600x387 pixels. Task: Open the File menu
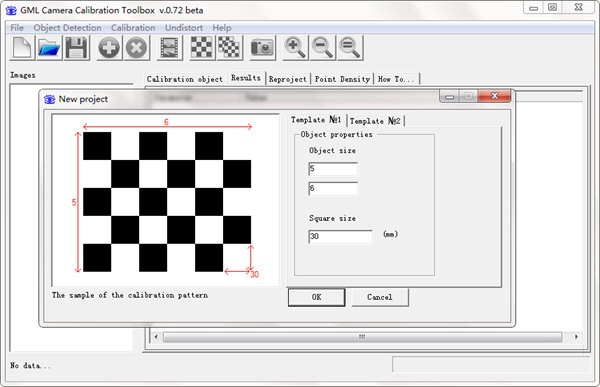coord(17,28)
